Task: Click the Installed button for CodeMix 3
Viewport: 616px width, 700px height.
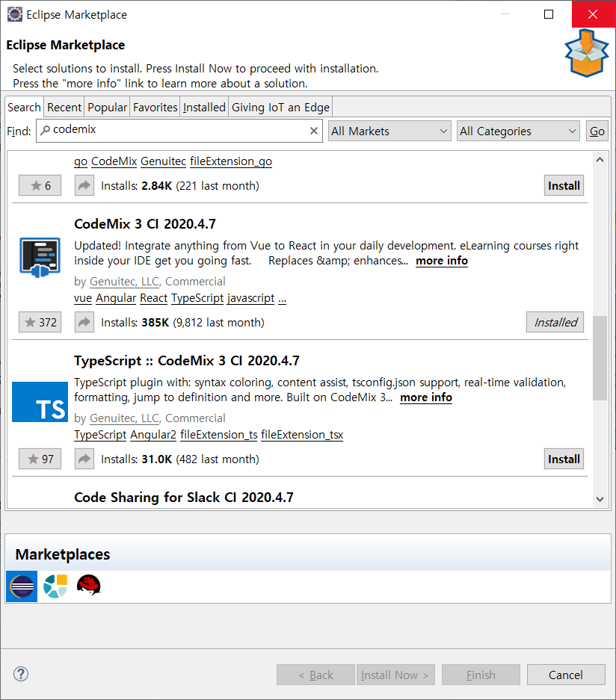Action: click(x=555, y=322)
